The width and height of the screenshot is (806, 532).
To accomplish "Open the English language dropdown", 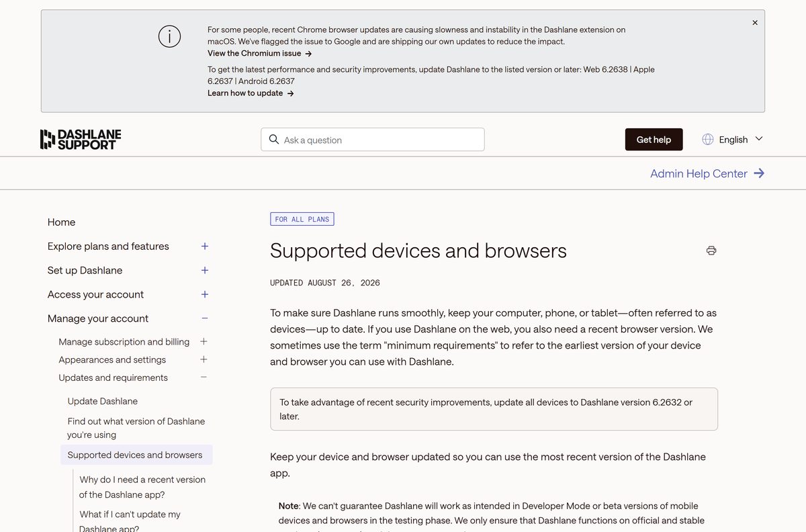I will (733, 139).
